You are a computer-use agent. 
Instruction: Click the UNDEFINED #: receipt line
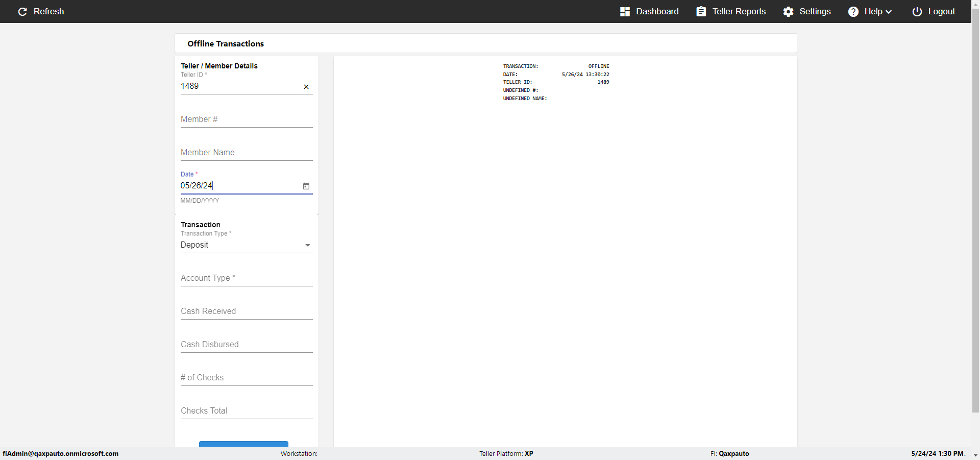[x=521, y=90]
